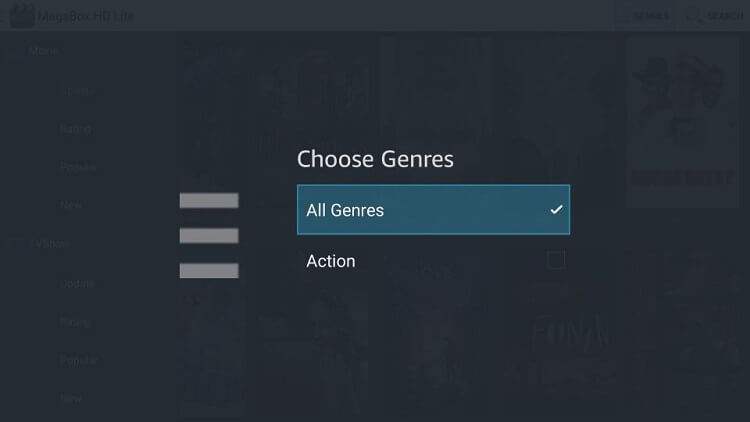Click the three-bar hamburger menu icon
Image resolution: width=750 pixels, height=422 pixels.
209,235
